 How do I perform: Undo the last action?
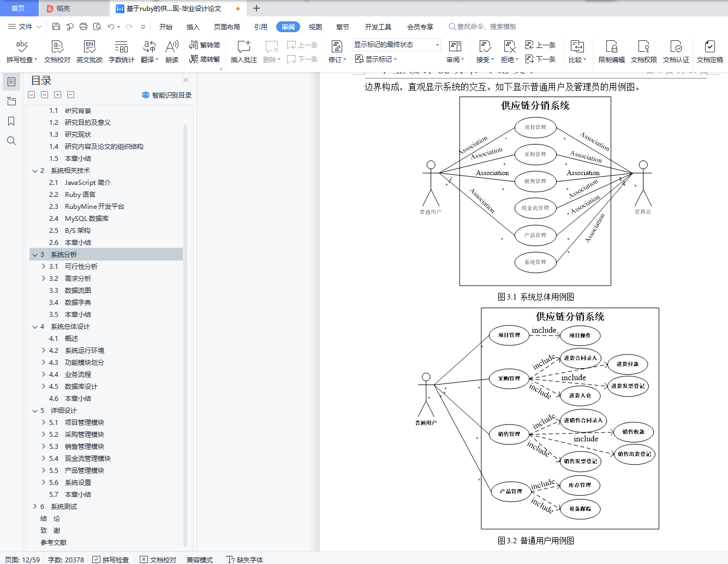point(111,26)
